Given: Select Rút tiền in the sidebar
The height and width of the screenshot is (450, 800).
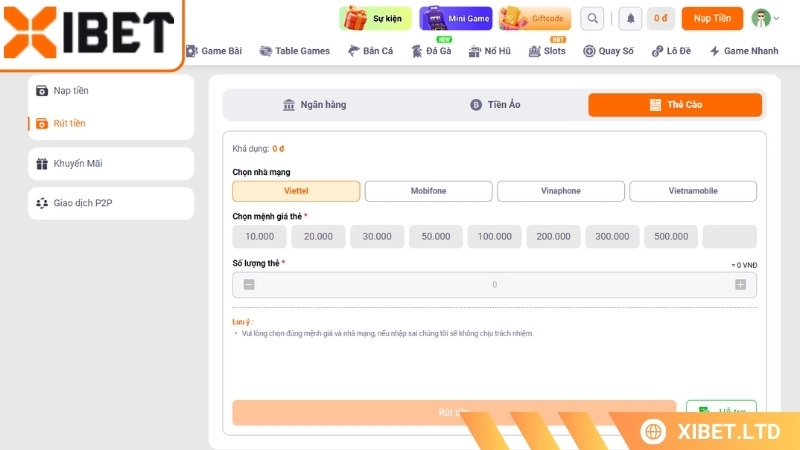Looking at the screenshot, I should click(111, 123).
